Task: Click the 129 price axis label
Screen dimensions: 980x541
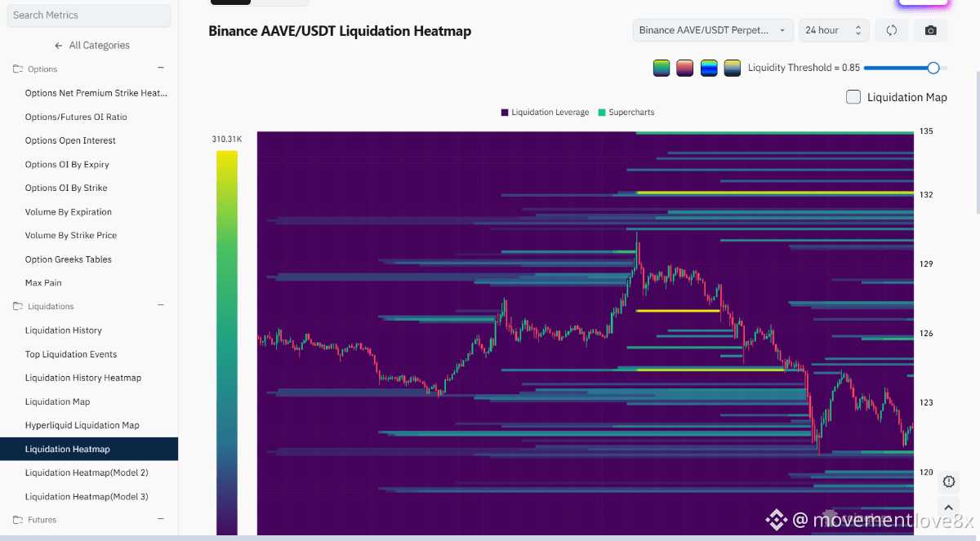Action: point(926,264)
